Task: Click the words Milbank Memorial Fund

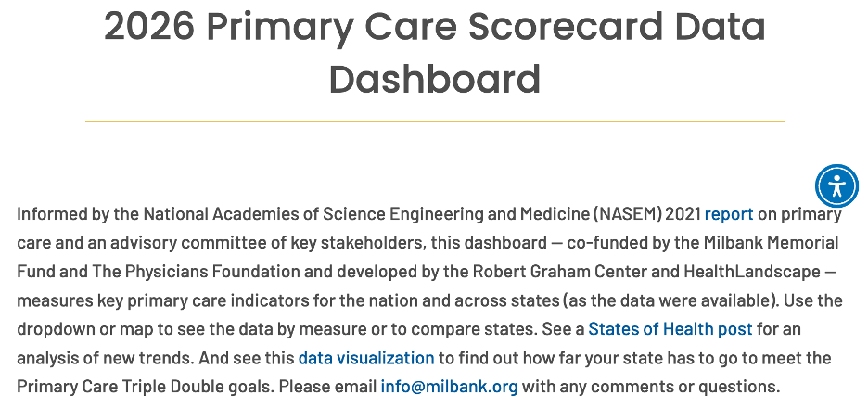Action: (752, 243)
